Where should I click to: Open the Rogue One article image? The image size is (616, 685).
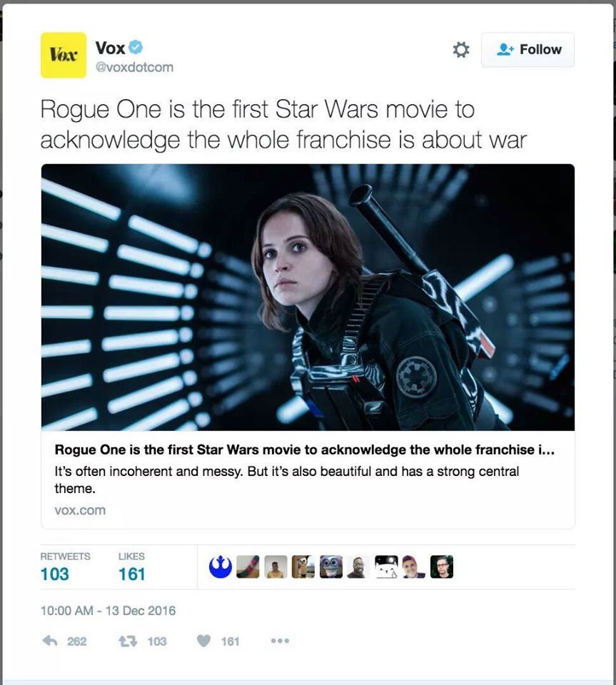308,297
